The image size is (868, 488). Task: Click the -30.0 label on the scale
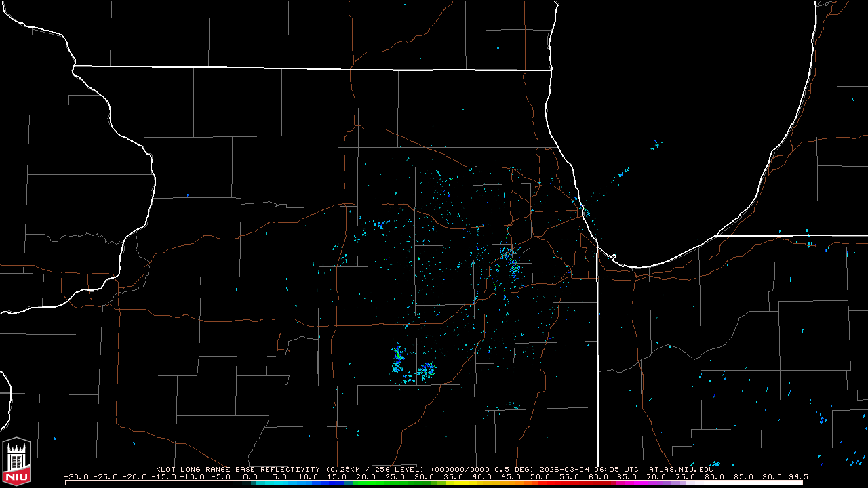click(75, 476)
